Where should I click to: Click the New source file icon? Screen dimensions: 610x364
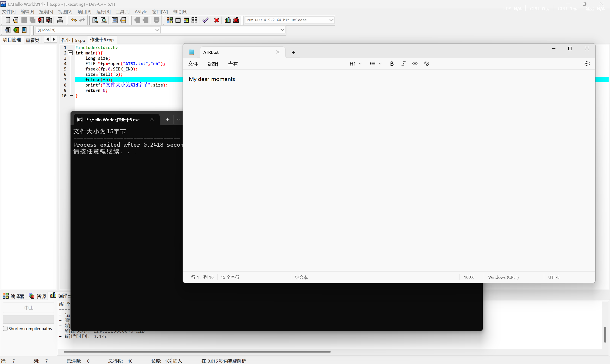8,20
